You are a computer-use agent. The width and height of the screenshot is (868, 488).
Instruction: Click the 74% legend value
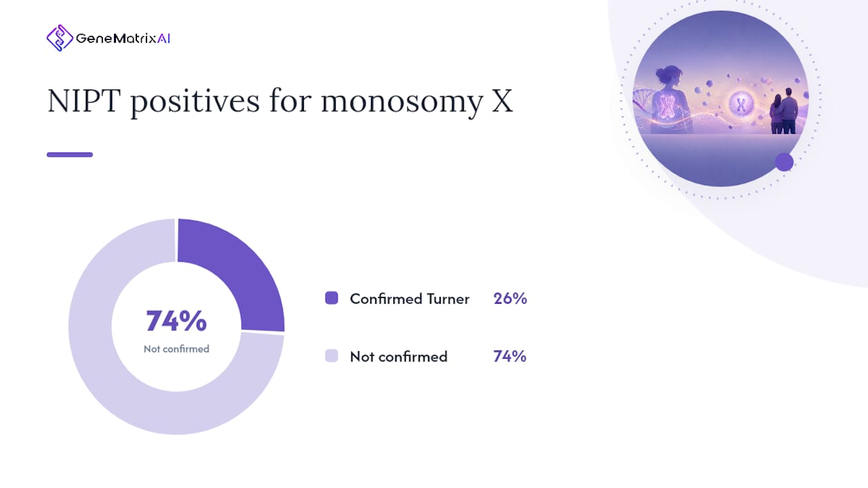pos(510,356)
